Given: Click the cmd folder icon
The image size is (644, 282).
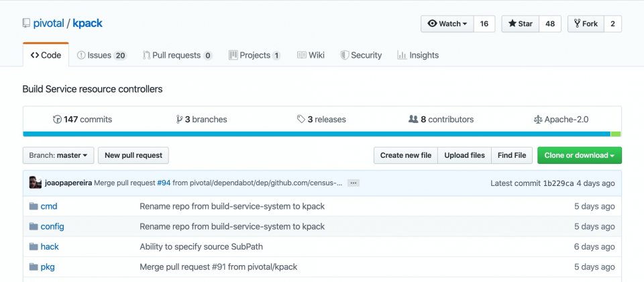Looking at the screenshot, I should pos(34,206).
